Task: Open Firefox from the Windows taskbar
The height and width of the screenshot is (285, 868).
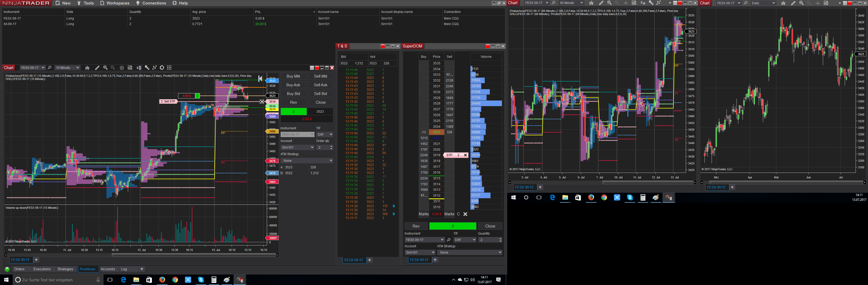Action: [162, 280]
